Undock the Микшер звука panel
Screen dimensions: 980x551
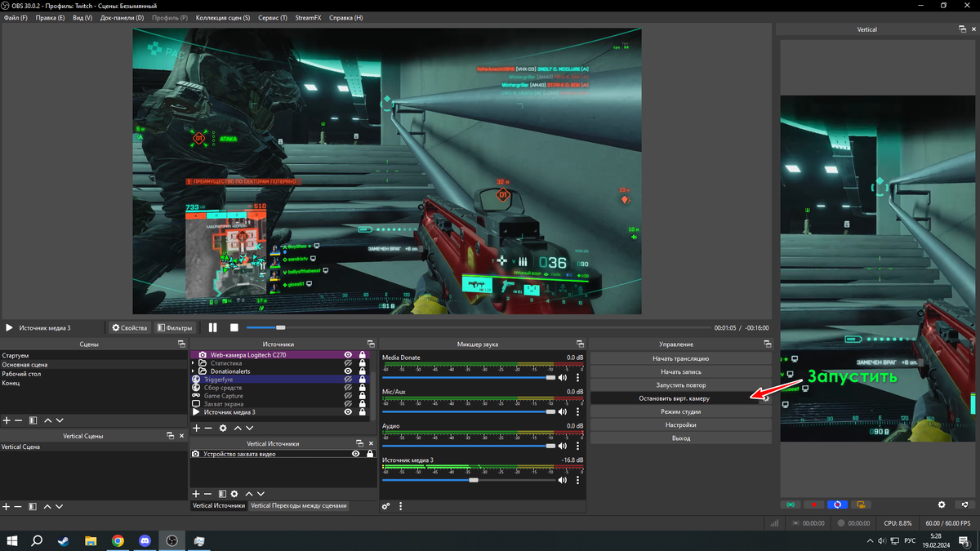(x=580, y=344)
